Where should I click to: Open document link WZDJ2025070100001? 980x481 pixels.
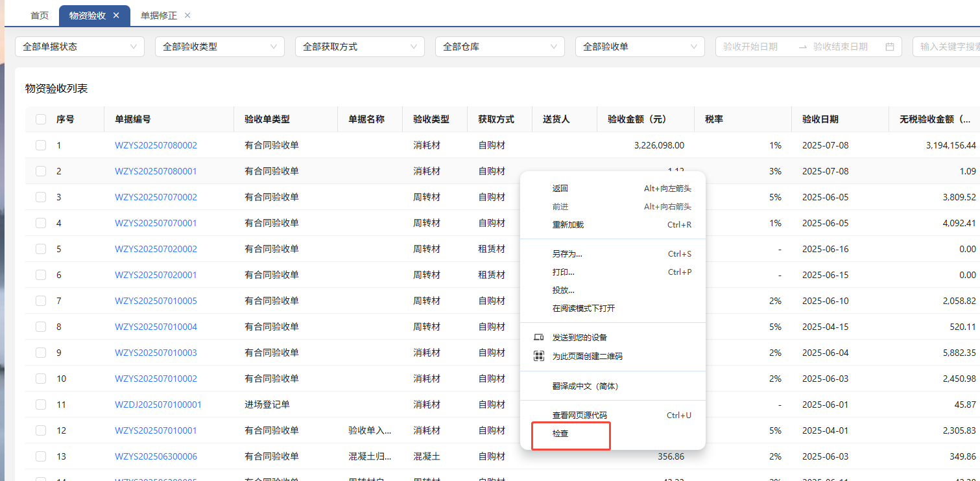[158, 405]
